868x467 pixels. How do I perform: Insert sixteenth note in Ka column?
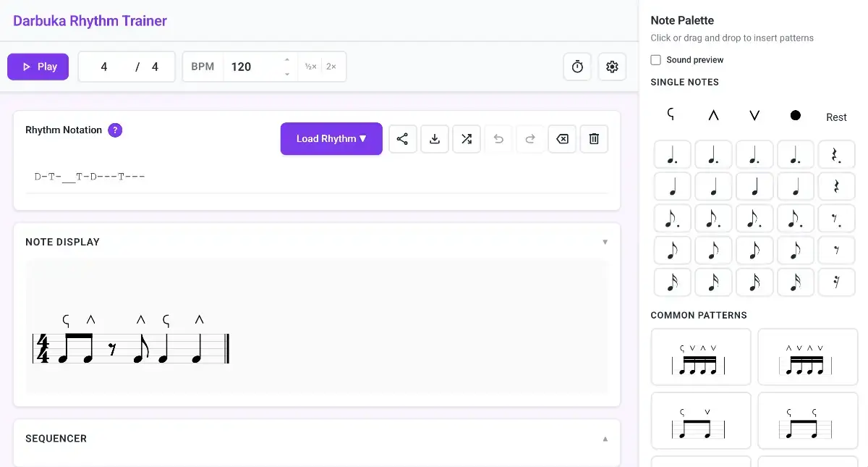pos(754,282)
